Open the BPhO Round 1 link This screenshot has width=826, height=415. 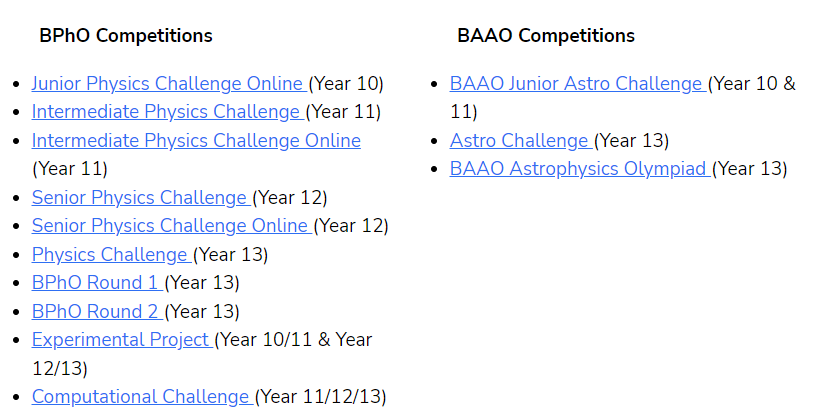click(x=96, y=282)
